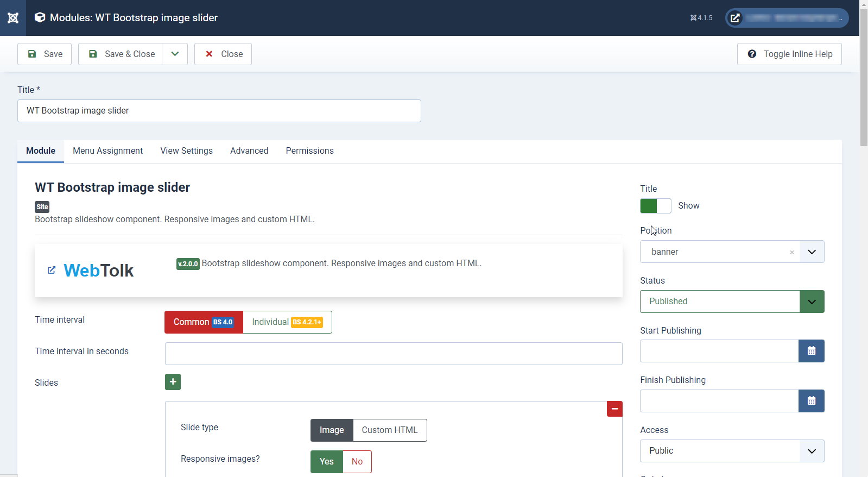The height and width of the screenshot is (477, 868).
Task: Clear the banner position selection
Action: 792,252
